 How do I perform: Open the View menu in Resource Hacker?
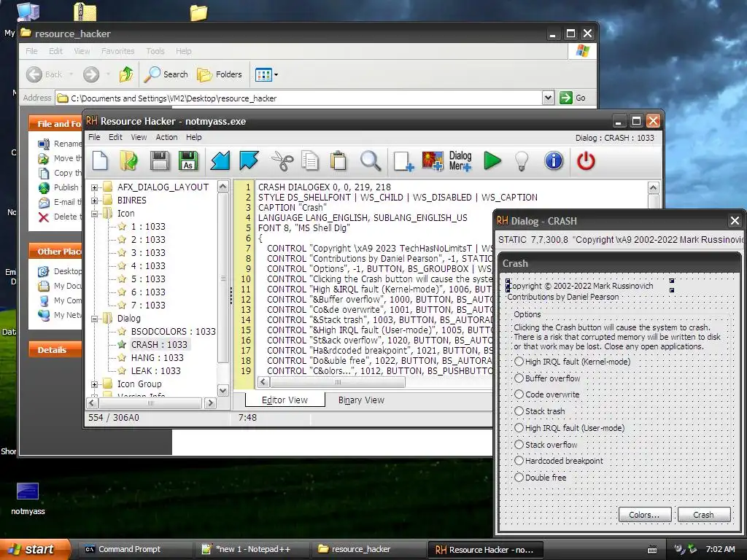pyautogui.click(x=139, y=137)
